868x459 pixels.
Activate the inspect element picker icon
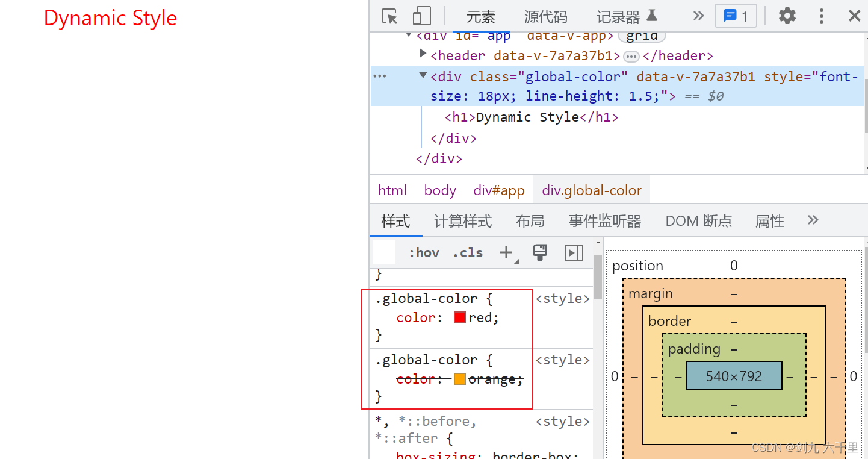(x=389, y=16)
